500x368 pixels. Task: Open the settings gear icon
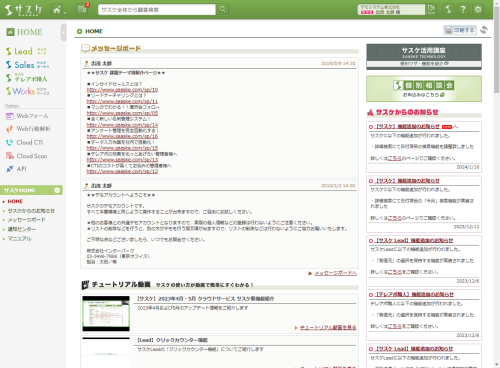click(x=478, y=9)
